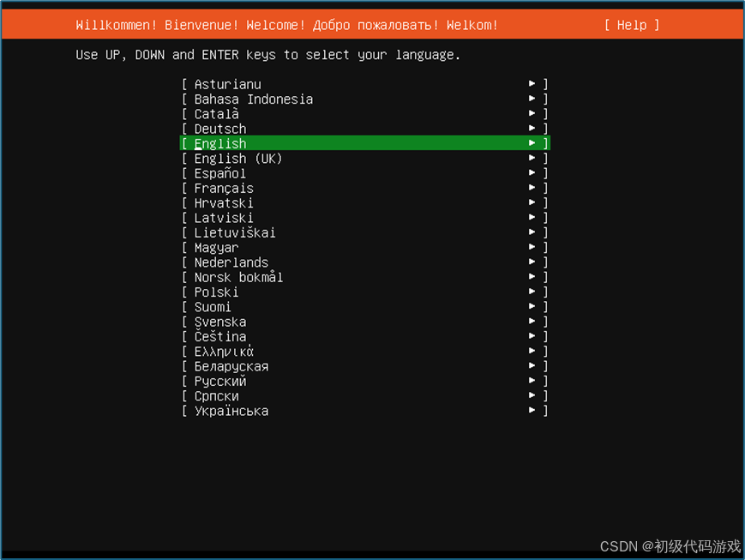Select Français language
The image size is (745, 560).
point(364,188)
